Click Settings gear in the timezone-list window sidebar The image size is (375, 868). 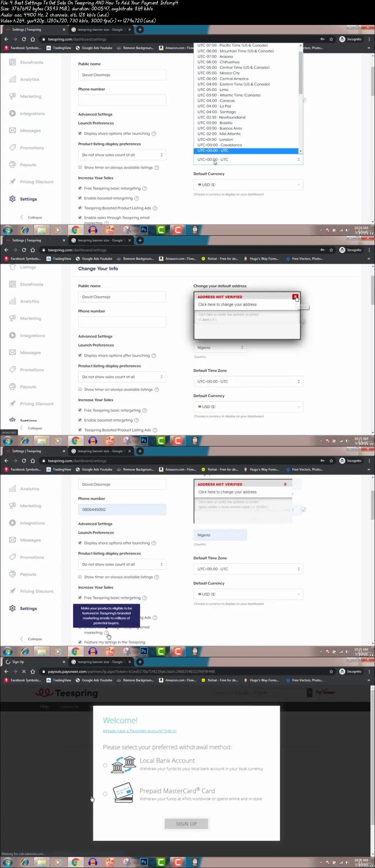tap(12, 199)
